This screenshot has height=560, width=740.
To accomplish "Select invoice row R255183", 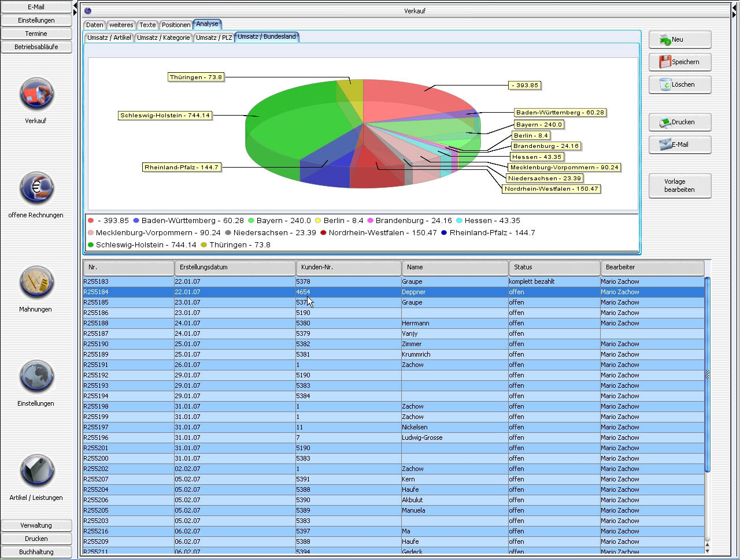I will 394,281.
